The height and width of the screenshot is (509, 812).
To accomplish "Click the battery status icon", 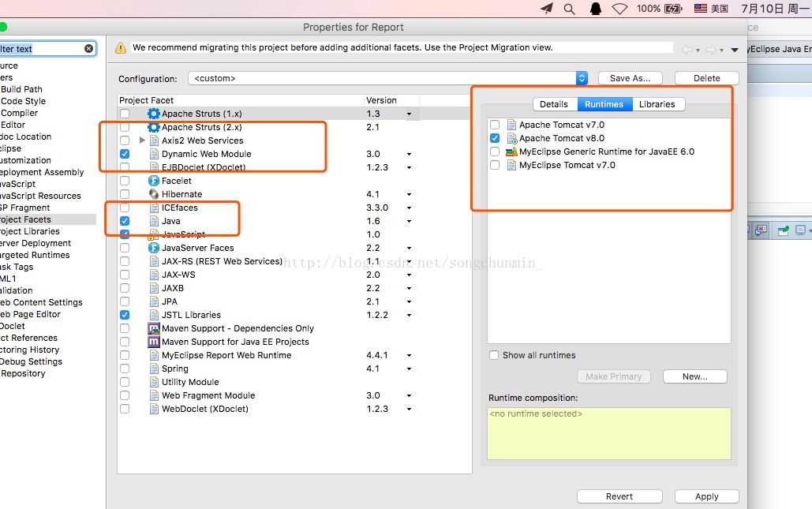I will tap(673, 9).
